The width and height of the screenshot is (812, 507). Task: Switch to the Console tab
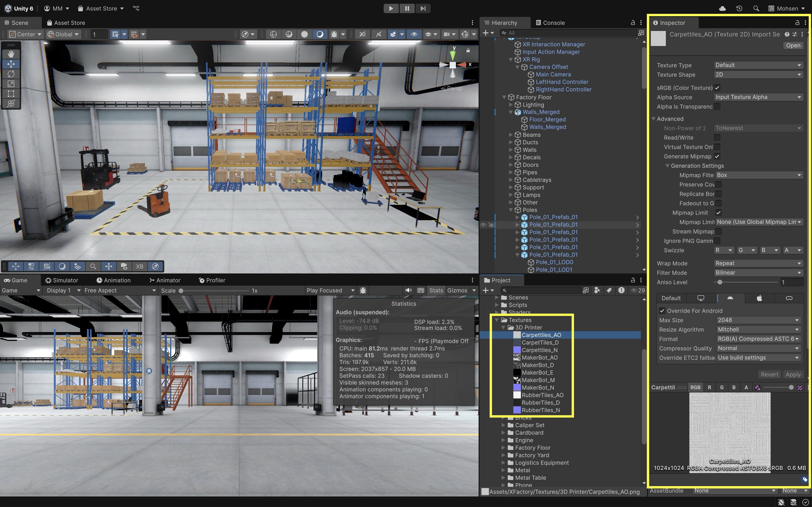coord(550,23)
